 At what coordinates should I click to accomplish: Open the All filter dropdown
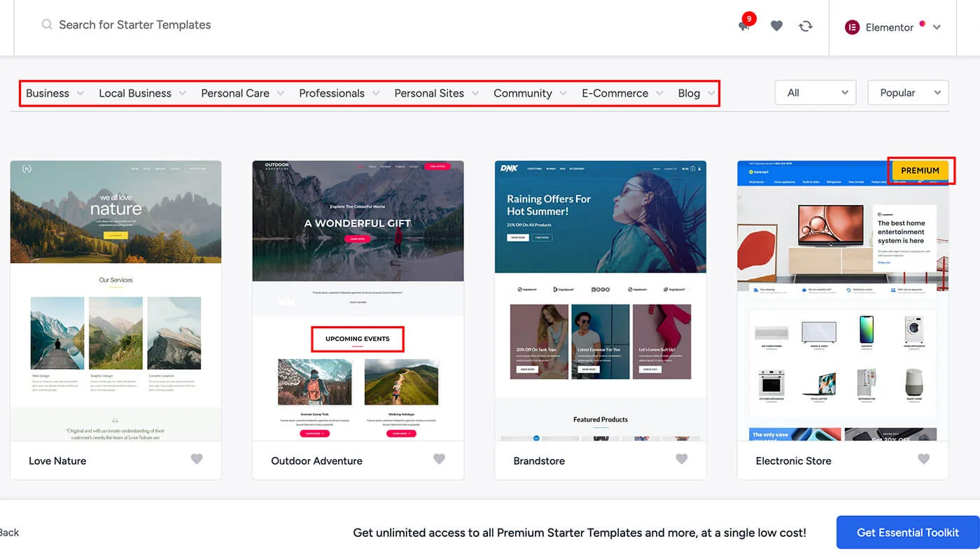(815, 92)
